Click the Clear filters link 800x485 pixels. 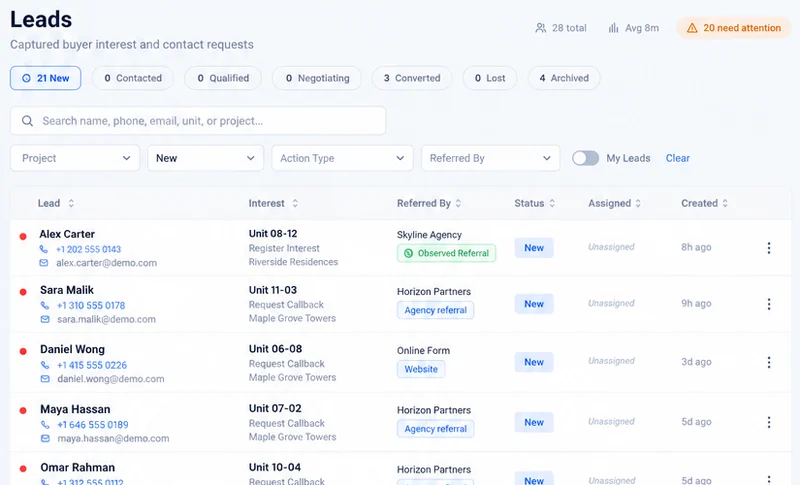(678, 158)
